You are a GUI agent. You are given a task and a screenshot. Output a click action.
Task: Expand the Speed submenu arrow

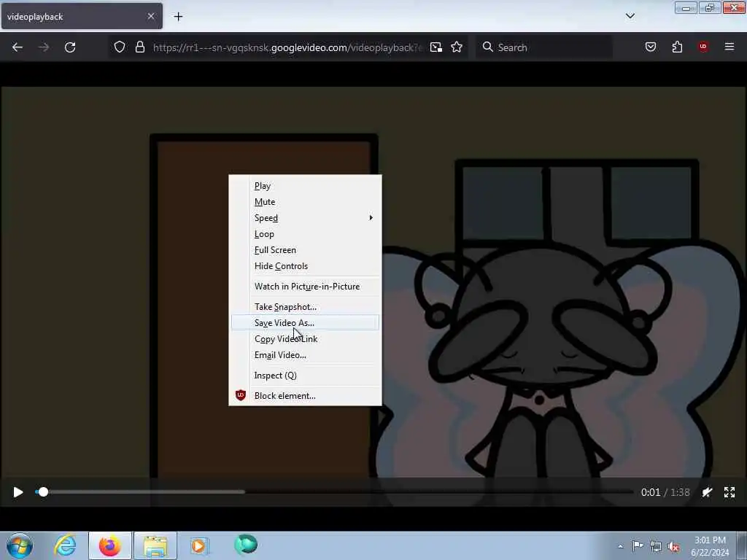click(x=371, y=218)
